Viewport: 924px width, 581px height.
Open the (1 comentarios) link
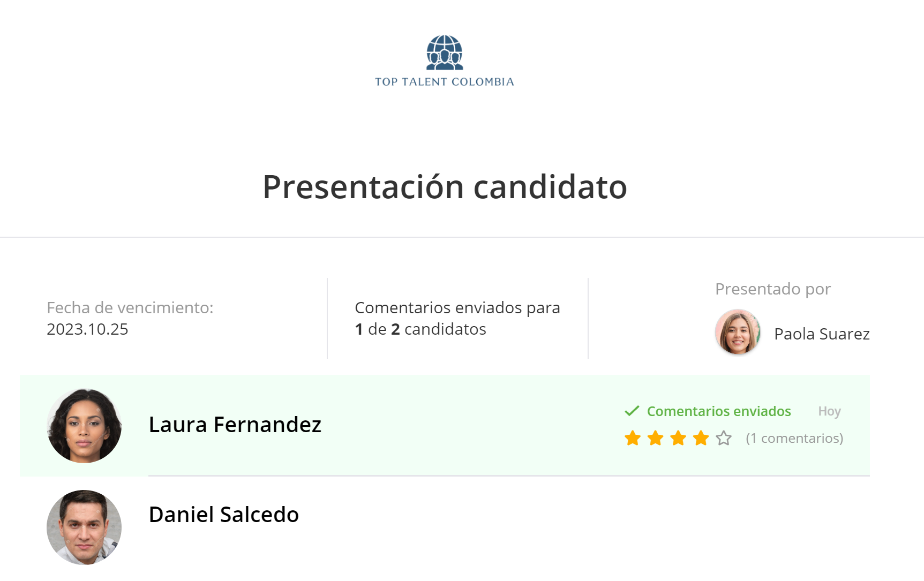tap(794, 439)
